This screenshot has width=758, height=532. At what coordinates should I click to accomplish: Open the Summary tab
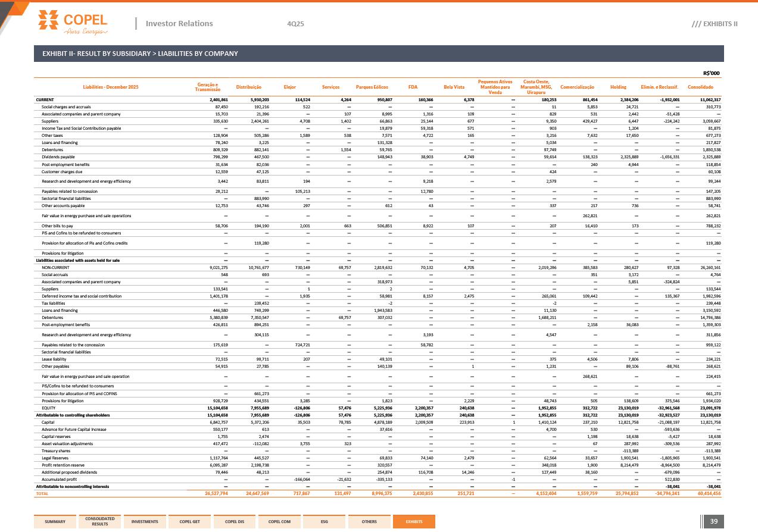(55, 522)
